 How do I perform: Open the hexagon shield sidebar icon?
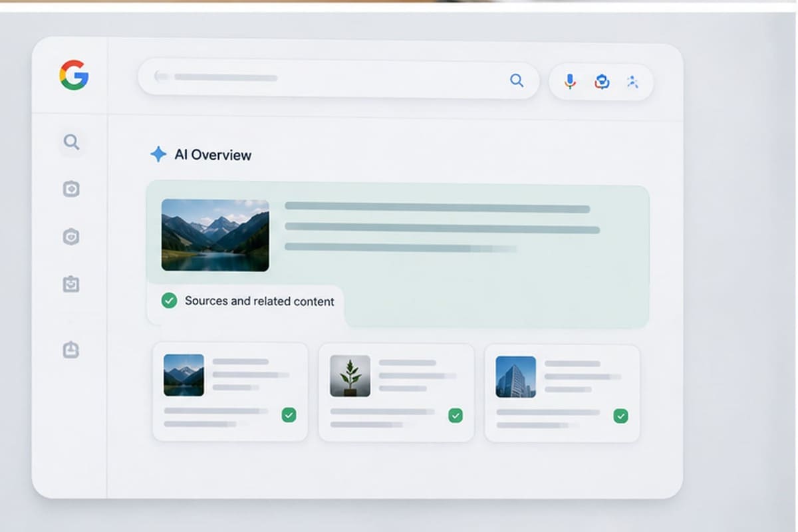click(x=71, y=236)
